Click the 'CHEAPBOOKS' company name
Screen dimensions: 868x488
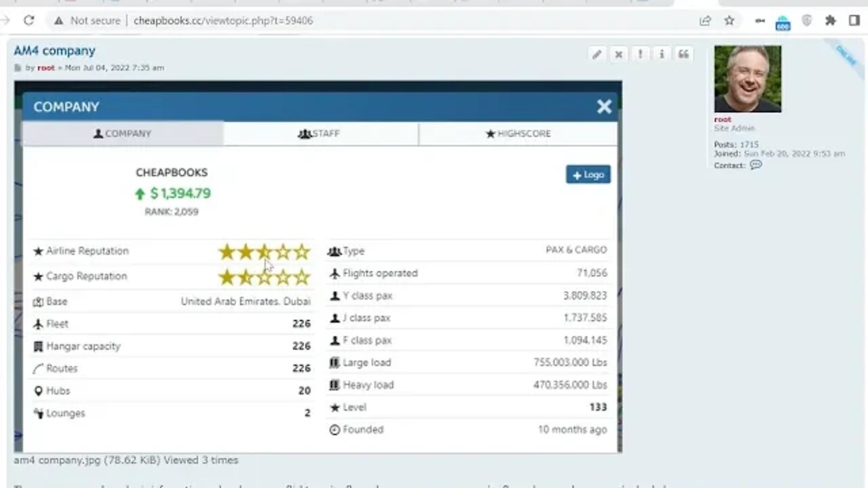(172, 173)
